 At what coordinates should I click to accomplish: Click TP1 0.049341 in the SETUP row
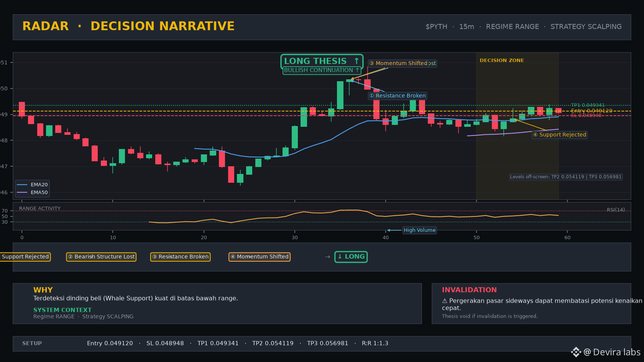218,343
